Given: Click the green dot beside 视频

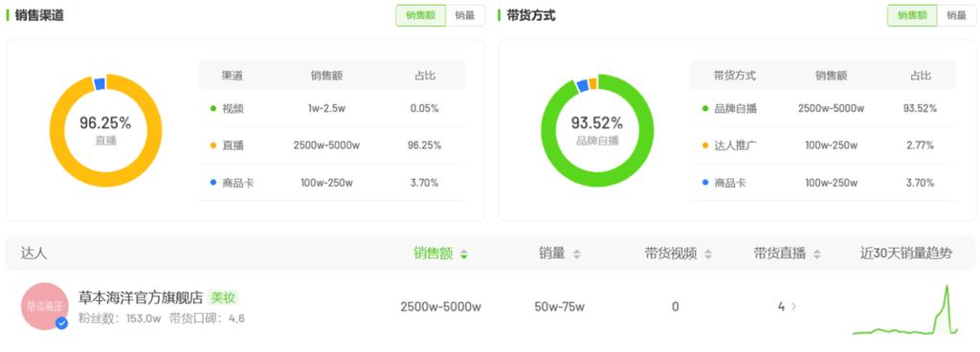Looking at the screenshot, I should click(213, 109).
